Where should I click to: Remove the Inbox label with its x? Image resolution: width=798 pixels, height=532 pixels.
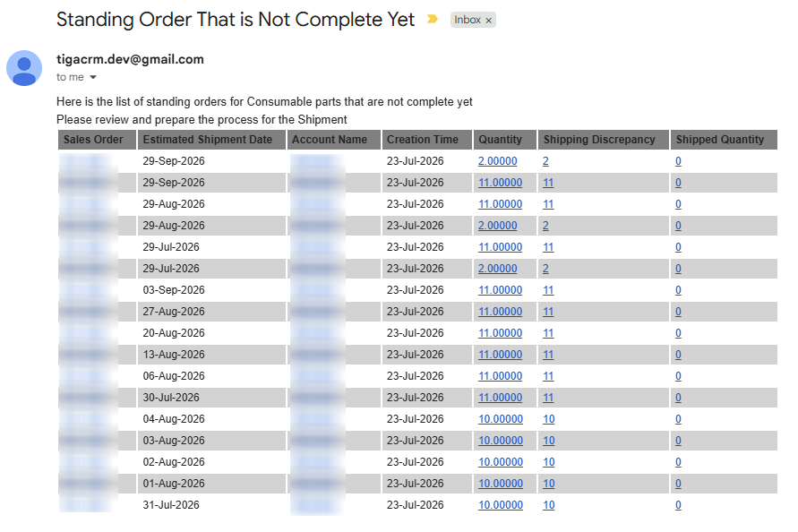(489, 21)
